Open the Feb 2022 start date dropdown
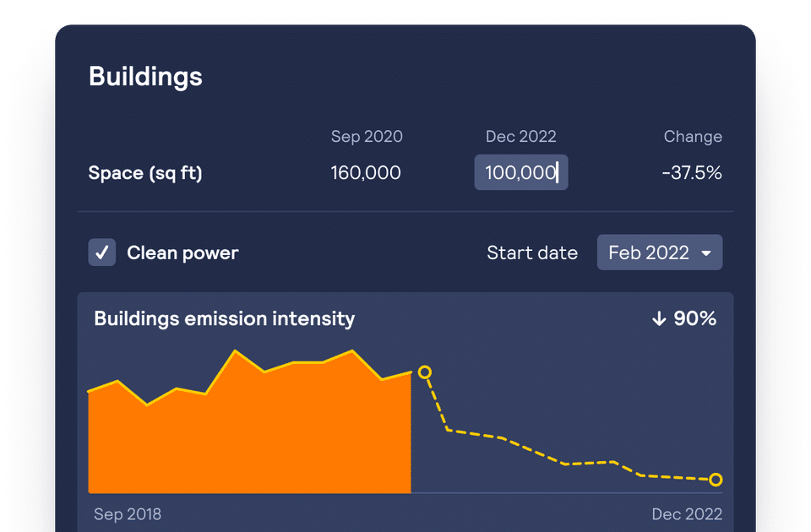This screenshot has height=532, width=811. [660, 252]
